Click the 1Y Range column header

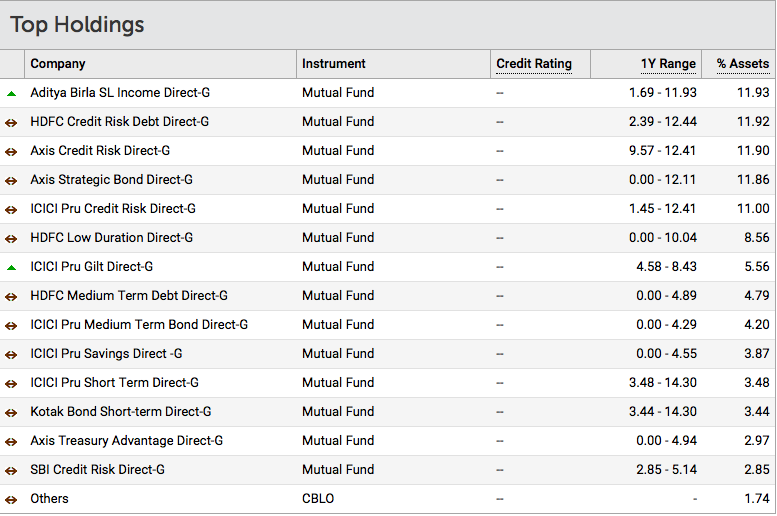[668, 64]
